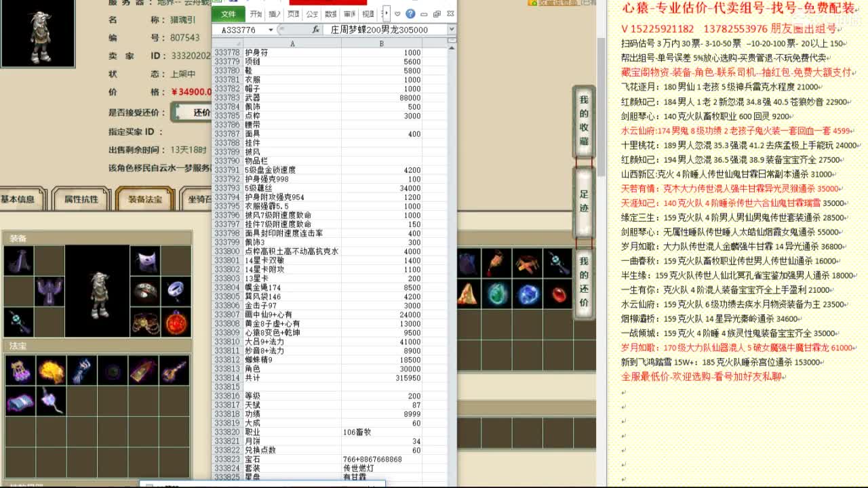Click the character model in equipment panel
Viewport: 868px width, 488px height.
point(98,291)
